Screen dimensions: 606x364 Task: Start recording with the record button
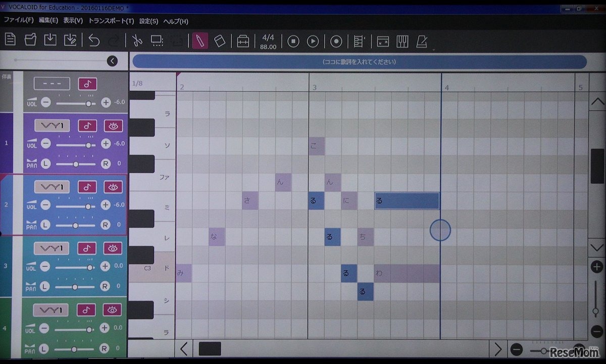coord(336,41)
